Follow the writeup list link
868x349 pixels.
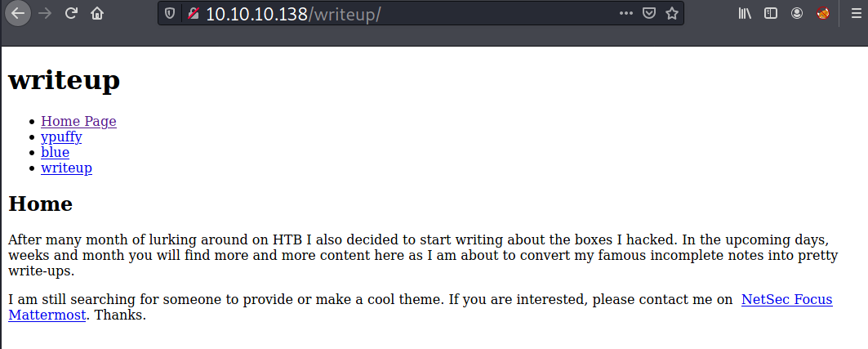66,168
